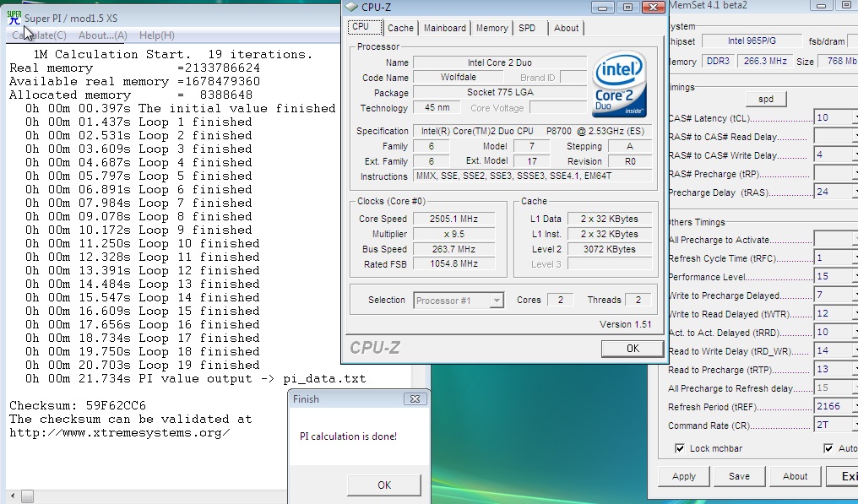Toggle the Auto checkbox in MemSet
This screenshot has width=858, height=504.
click(x=828, y=449)
